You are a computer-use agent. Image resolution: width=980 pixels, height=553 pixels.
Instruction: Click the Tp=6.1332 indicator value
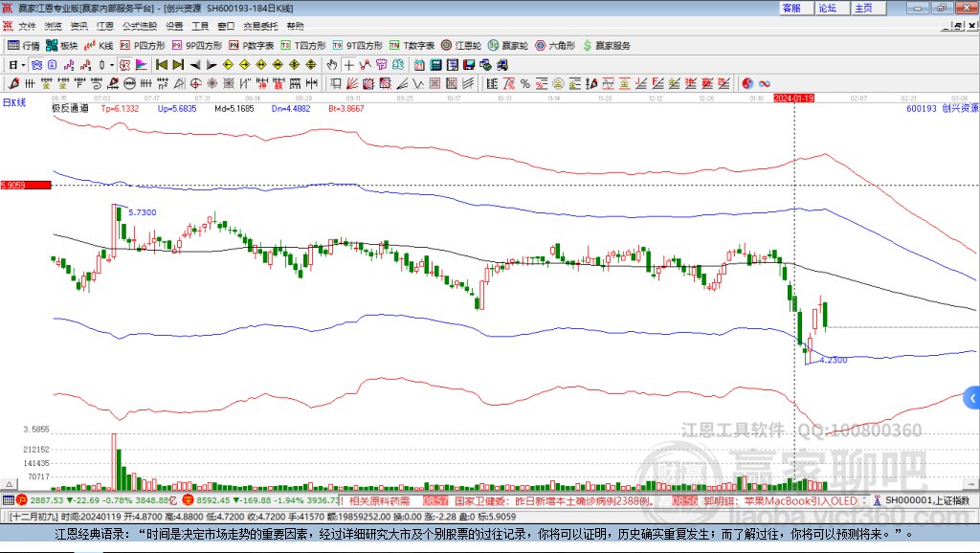pyautogui.click(x=120, y=108)
